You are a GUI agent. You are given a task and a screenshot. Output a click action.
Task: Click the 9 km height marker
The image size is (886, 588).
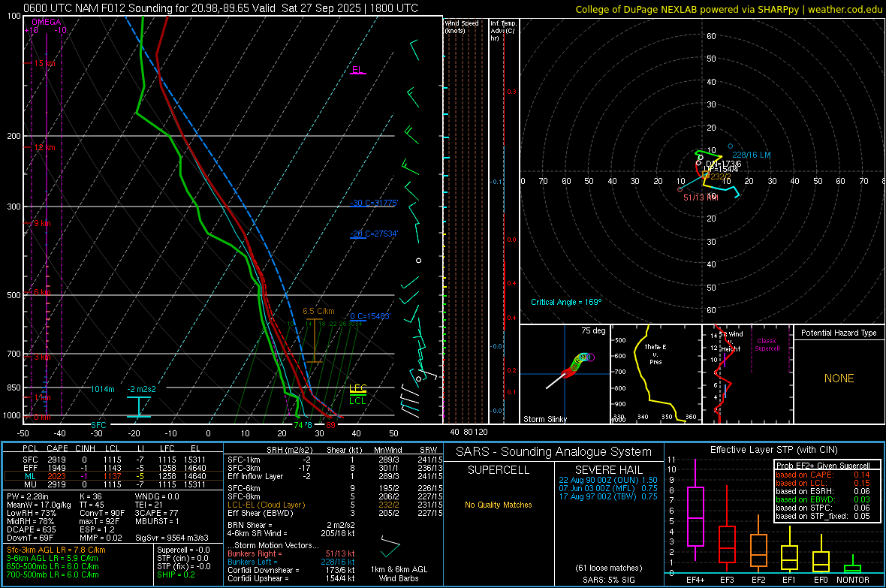pos(42,223)
